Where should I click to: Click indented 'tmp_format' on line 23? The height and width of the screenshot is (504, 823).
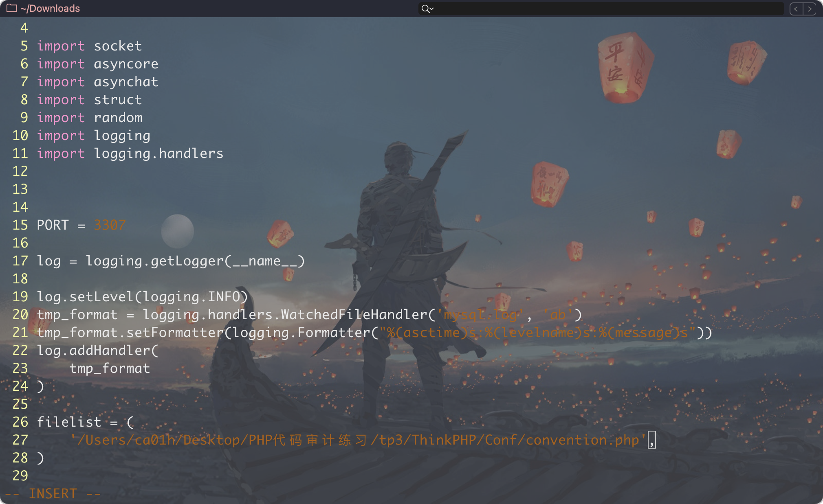pos(110,368)
